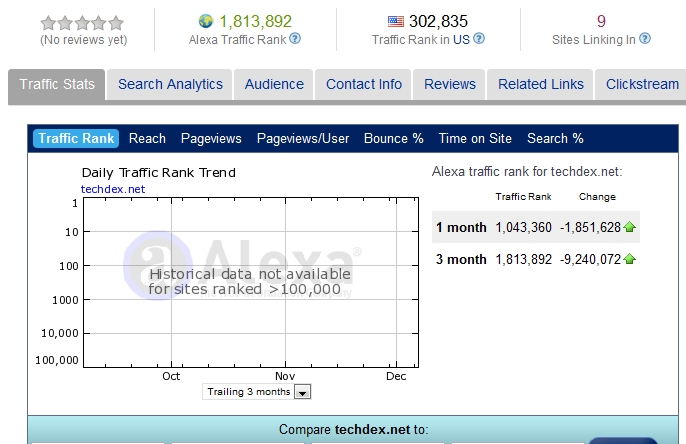Click the -9,240,072 change value

pyautogui.click(x=590, y=259)
